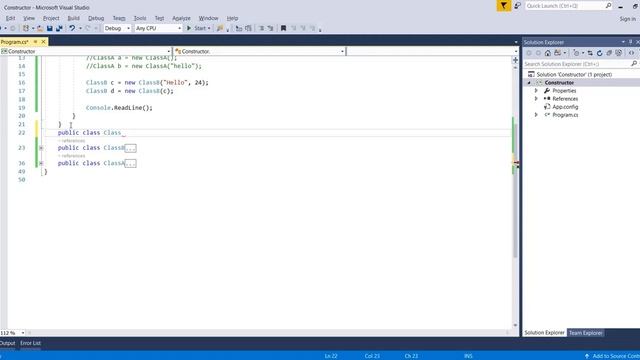The width and height of the screenshot is (640, 360).
Task: Click the Undo arrow icon
Action: pos(72,28)
